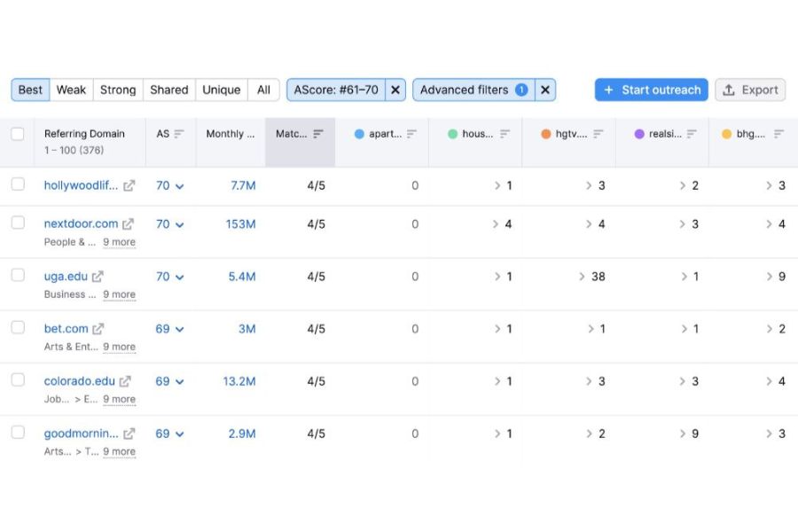Viewport: 798px width, 532px height.
Task: Sort by AS column icon
Action: (x=178, y=134)
